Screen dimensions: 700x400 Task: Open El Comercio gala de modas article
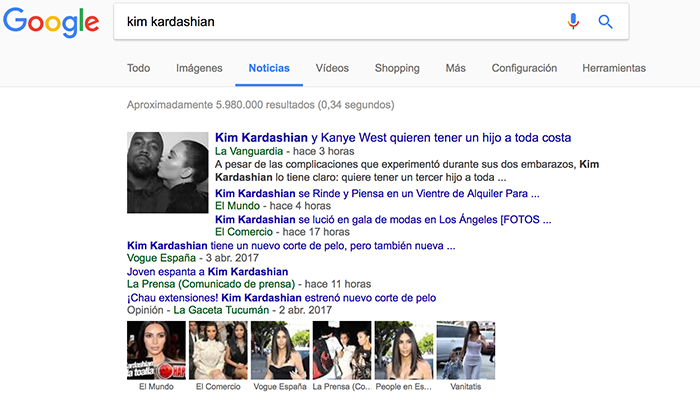(383, 219)
